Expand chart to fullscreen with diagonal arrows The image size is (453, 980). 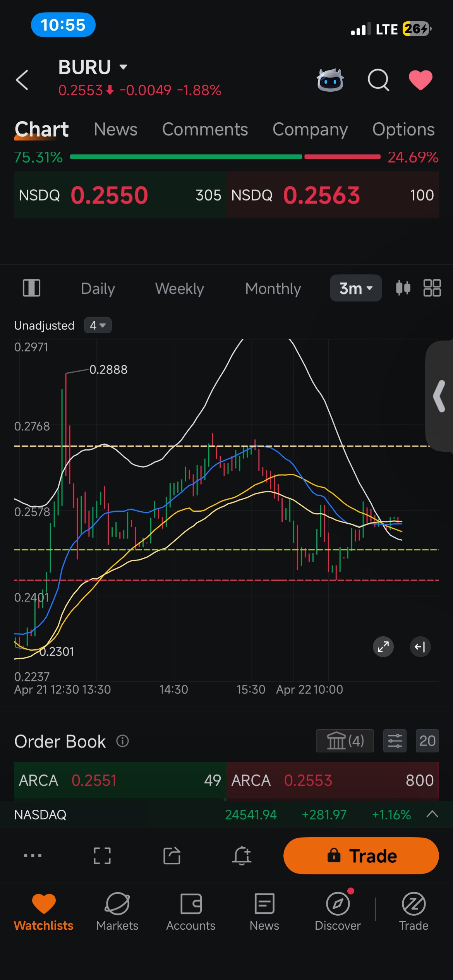click(383, 646)
